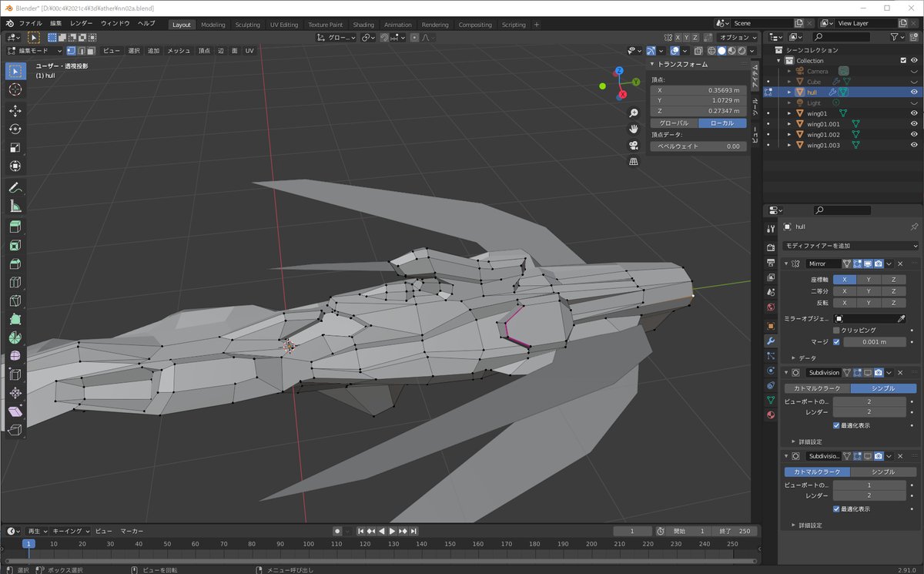Hide the wing01 object in outliner
The width and height of the screenshot is (924, 574).
pyautogui.click(x=913, y=113)
